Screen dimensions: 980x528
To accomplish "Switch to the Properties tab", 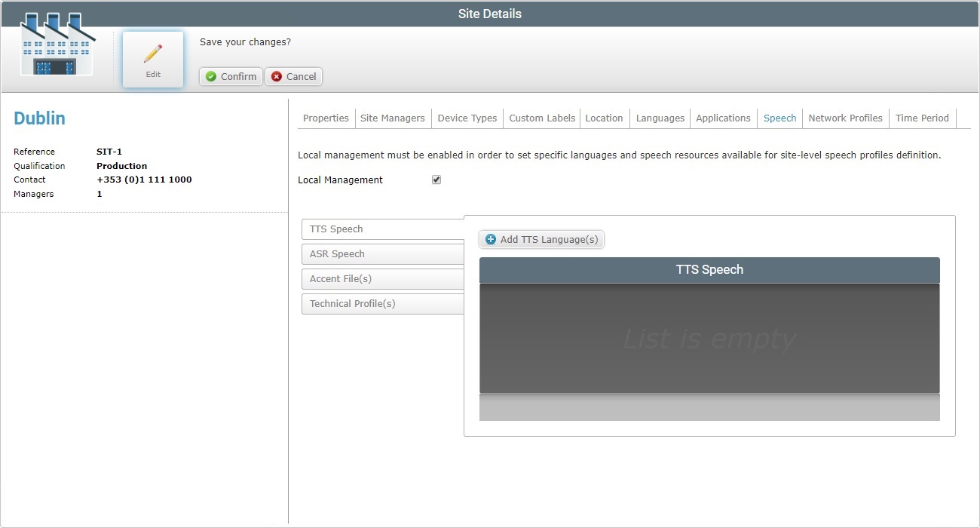I will click(326, 118).
